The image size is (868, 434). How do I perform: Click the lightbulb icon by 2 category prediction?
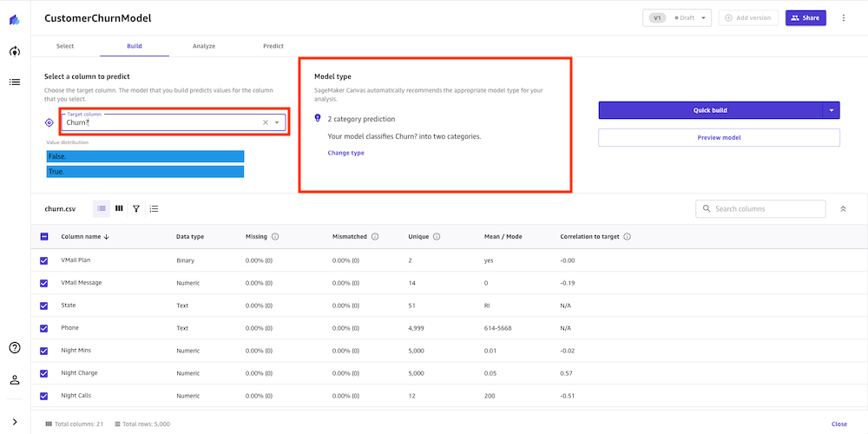click(318, 118)
